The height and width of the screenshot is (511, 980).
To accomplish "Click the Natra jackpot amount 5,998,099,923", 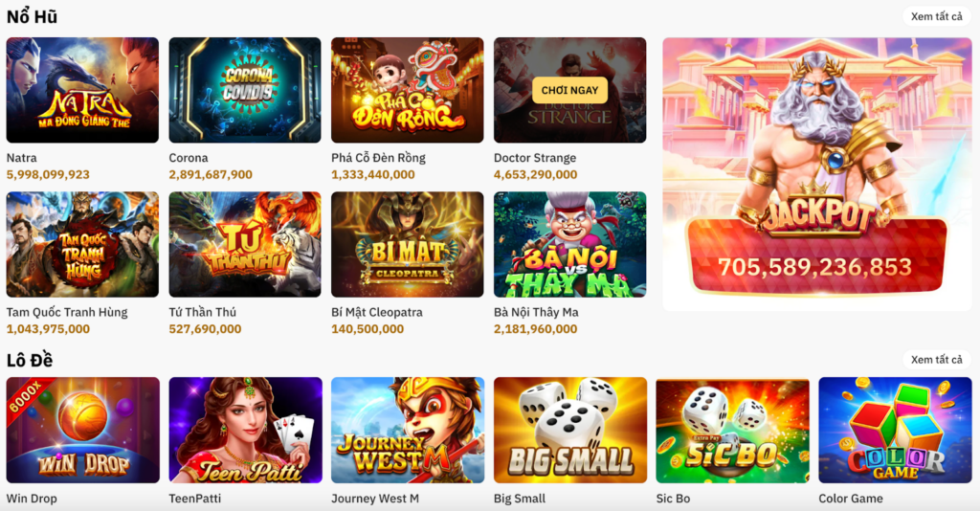I will (48, 175).
